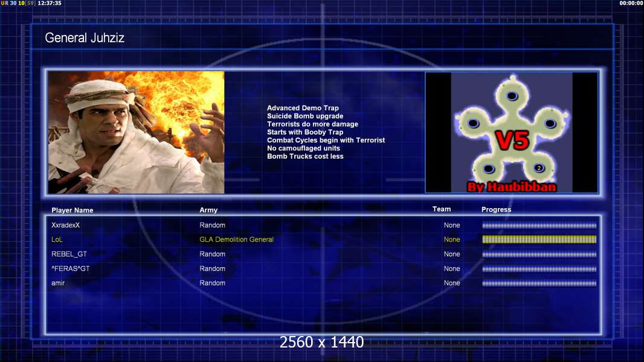
Task: Click the 12:37:35 clock readout
Action: point(50,3)
